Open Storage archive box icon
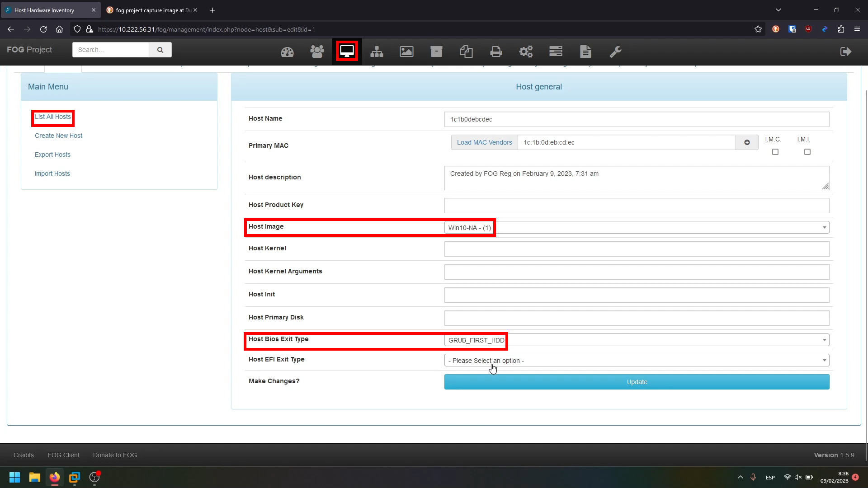The height and width of the screenshot is (488, 868). 436,52
